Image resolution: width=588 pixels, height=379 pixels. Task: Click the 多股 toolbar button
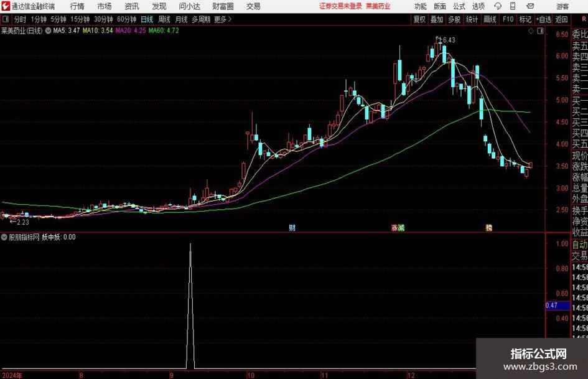tap(454, 19)
